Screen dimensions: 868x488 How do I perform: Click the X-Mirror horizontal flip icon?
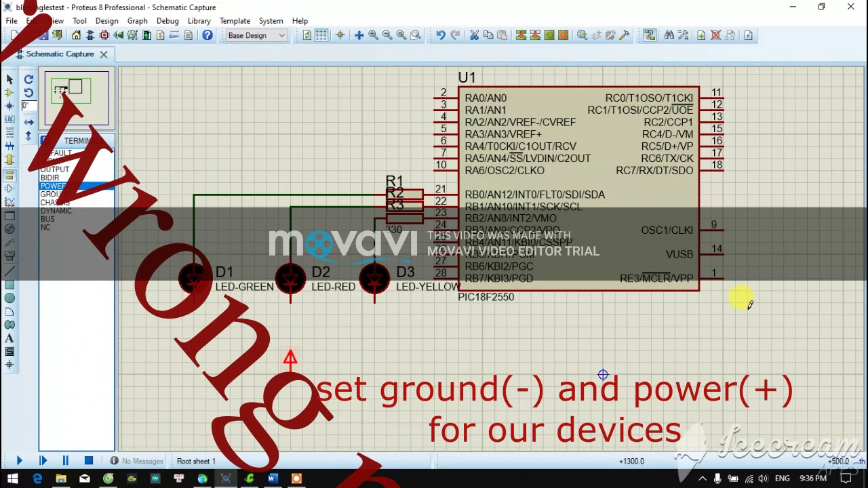click(x=28, y=123)
